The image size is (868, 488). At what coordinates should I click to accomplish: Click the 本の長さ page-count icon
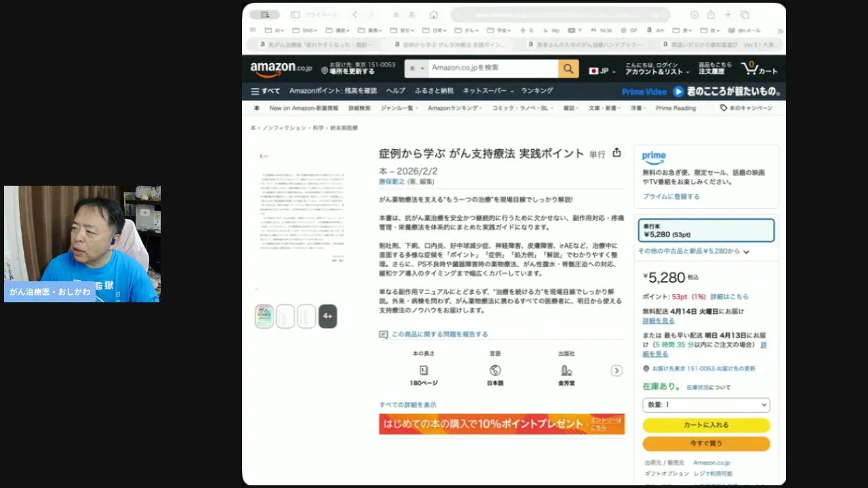pyautogui.click(x=424, y=370)
